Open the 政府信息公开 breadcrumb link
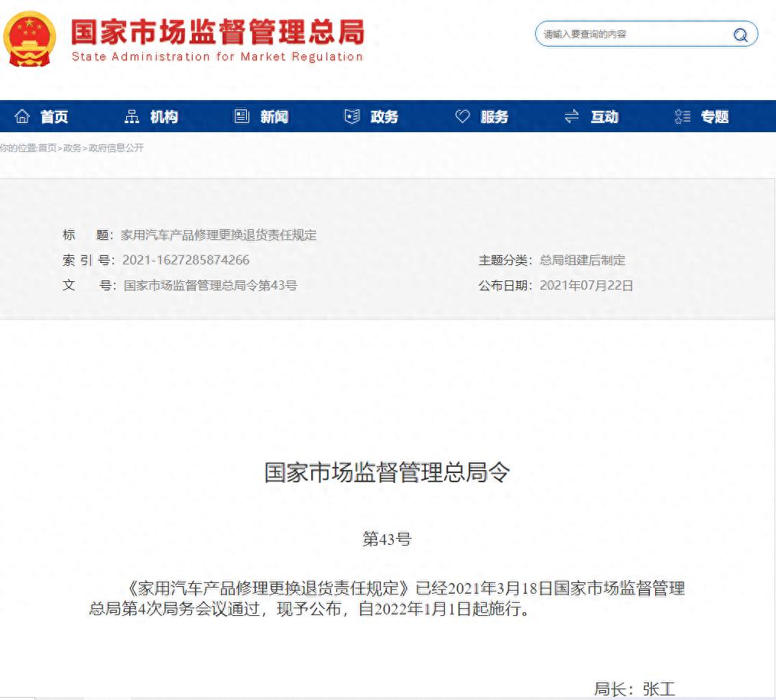Viewport: 776px width, 700px height. tap(115, 148)
